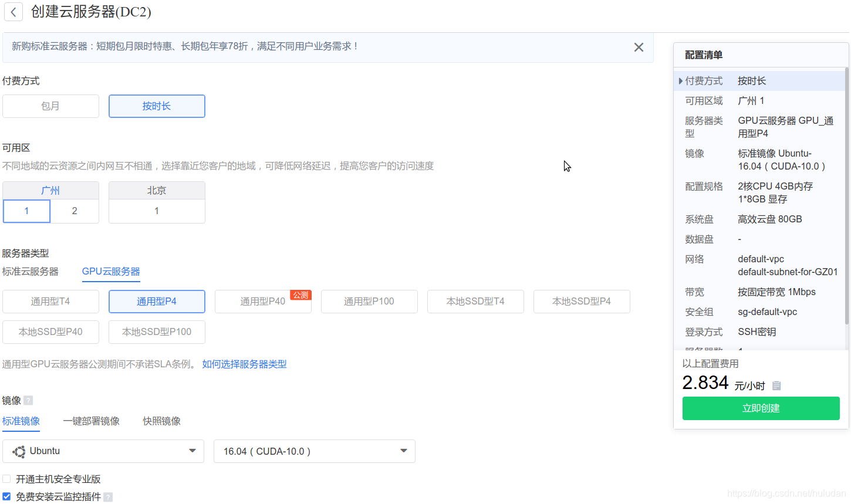851x504 pixels.
Task: Click help icon next to 镜像 label
Action: [x=28, y=400]
